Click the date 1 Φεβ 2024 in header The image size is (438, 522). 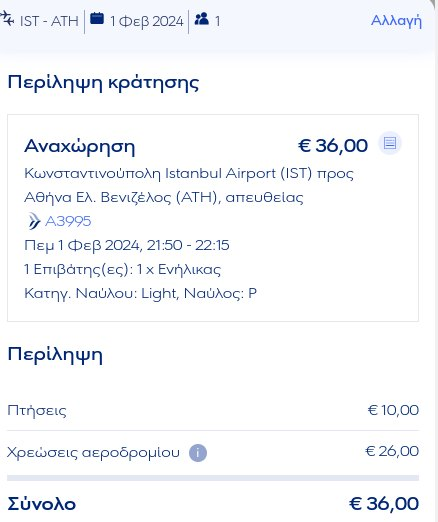(147, 22)
